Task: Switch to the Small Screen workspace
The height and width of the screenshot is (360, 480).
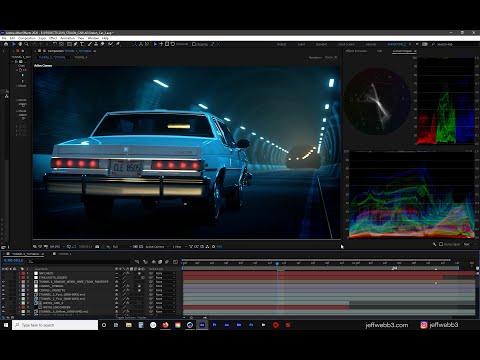Action: pyautogui.click(x=346, y=44)
